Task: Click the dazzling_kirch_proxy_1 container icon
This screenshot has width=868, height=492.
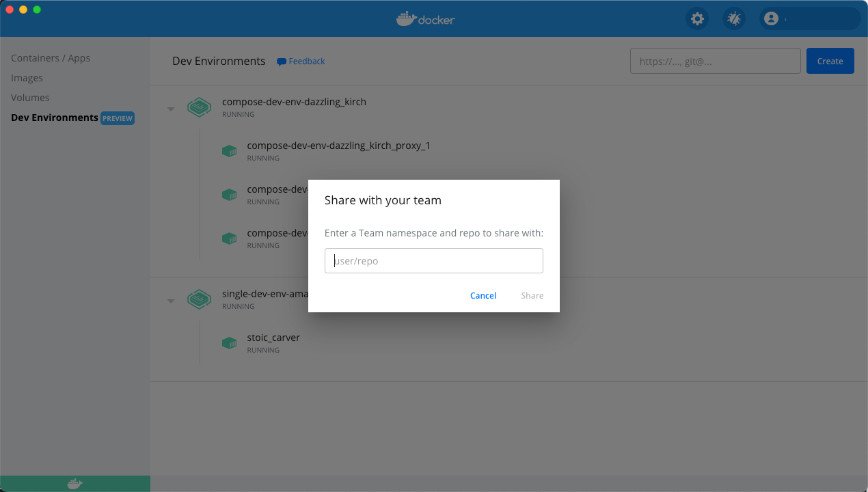Action: pos(230,151)
